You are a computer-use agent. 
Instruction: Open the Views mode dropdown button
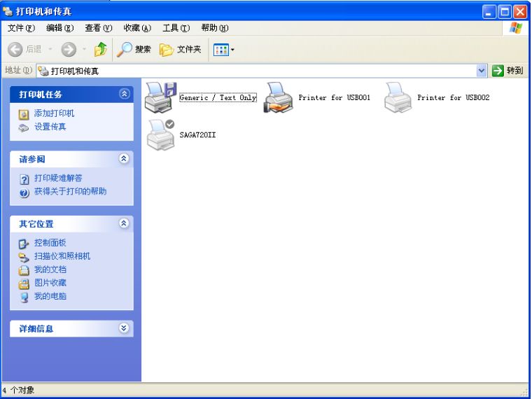pyautogui.click(x=223, y=49)
